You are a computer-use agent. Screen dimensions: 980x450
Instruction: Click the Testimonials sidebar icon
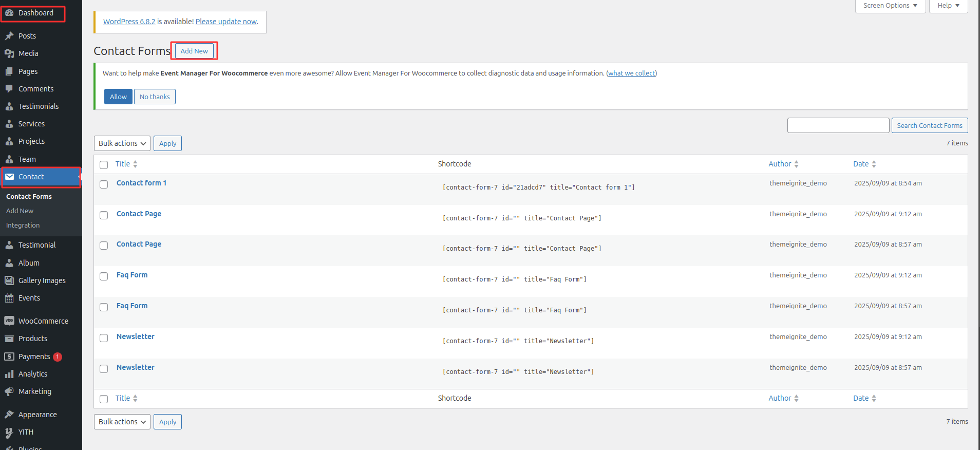[x=9, y=106]
